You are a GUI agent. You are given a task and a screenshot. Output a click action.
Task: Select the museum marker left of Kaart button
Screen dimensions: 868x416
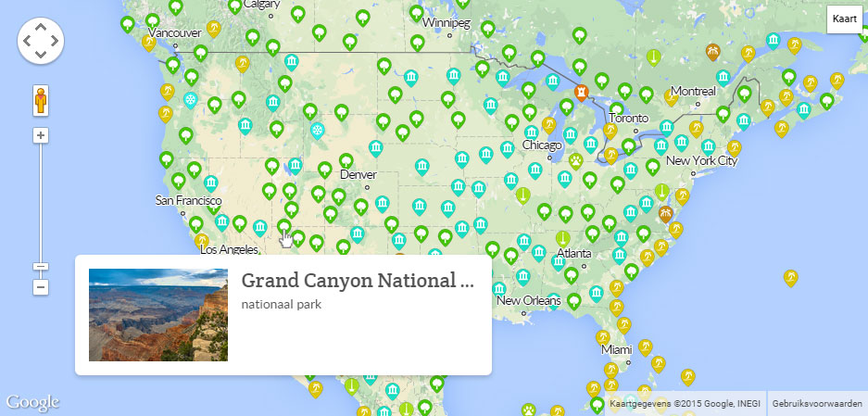(774, 41)
